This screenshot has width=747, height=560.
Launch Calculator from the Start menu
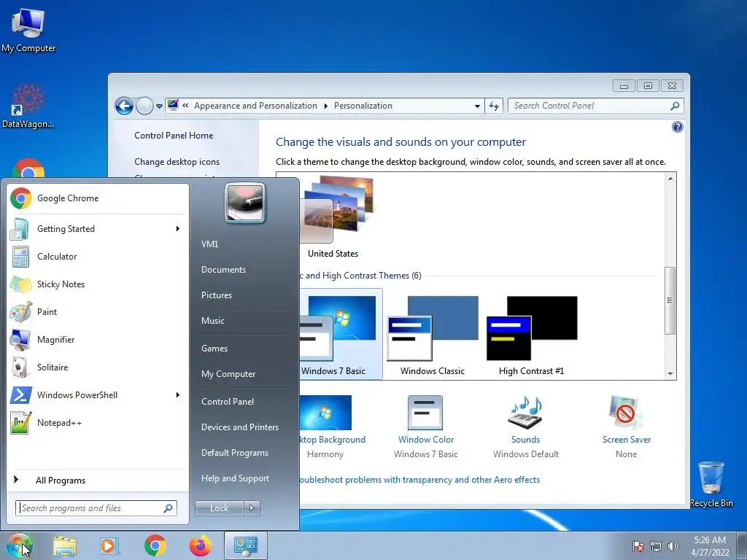point(97,256)
